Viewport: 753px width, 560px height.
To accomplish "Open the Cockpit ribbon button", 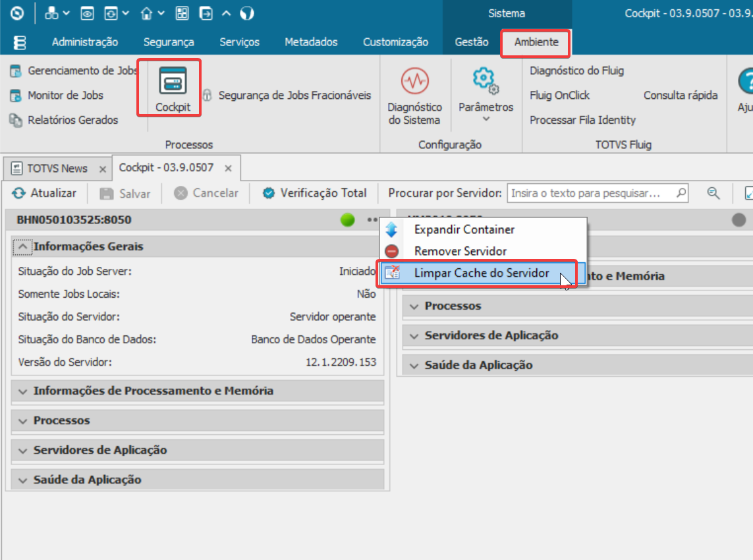I will pyautogui.click(x=173, y=90).
